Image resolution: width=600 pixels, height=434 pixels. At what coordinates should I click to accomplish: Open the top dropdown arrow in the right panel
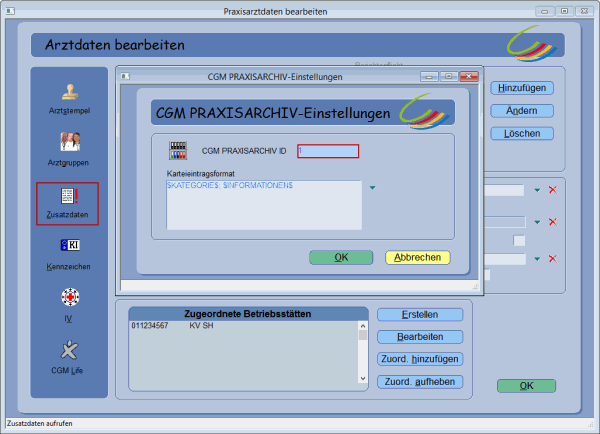536,190
